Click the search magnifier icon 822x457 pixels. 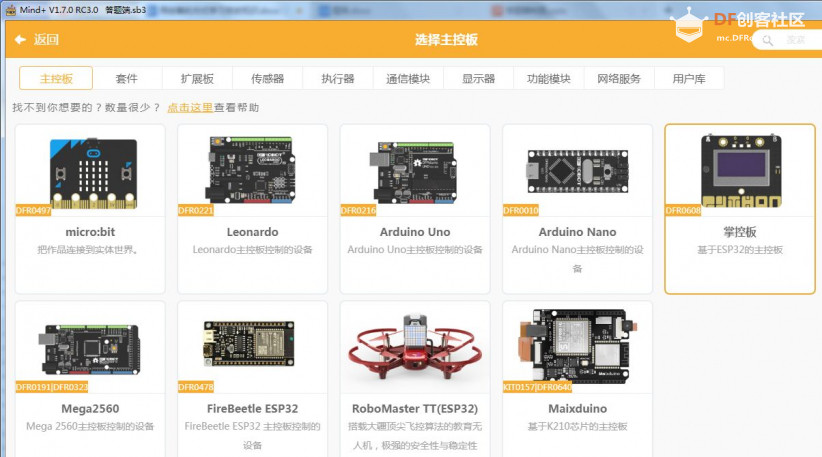pos(767,40)
